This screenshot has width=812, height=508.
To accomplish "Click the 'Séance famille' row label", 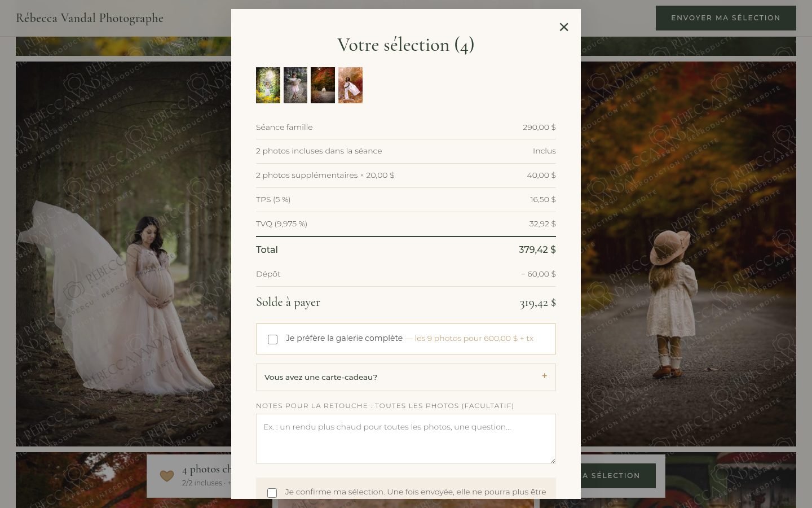I will click(x=284, y=127).
